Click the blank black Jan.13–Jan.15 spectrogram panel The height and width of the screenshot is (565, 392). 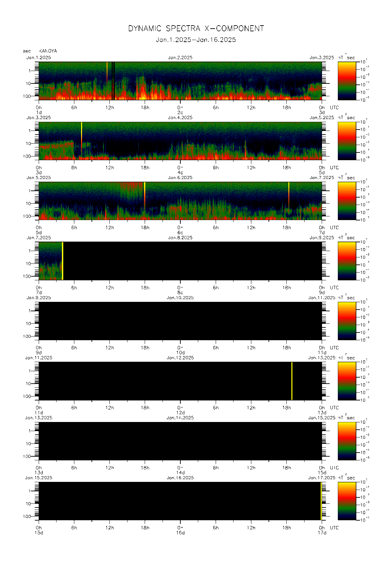coord(180,441)
